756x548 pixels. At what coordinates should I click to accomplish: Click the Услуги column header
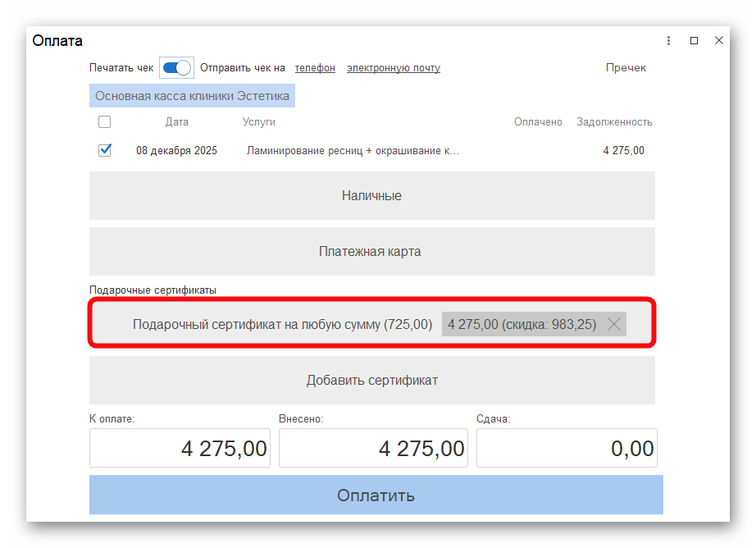point(259,121)
